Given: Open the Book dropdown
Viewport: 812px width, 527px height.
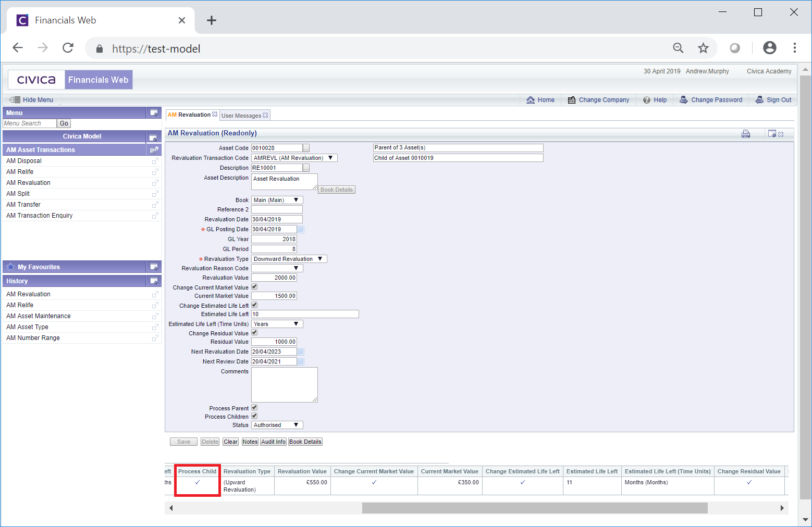Looking at the screenshot, I should pyautogui.click(x=277, y=200).
